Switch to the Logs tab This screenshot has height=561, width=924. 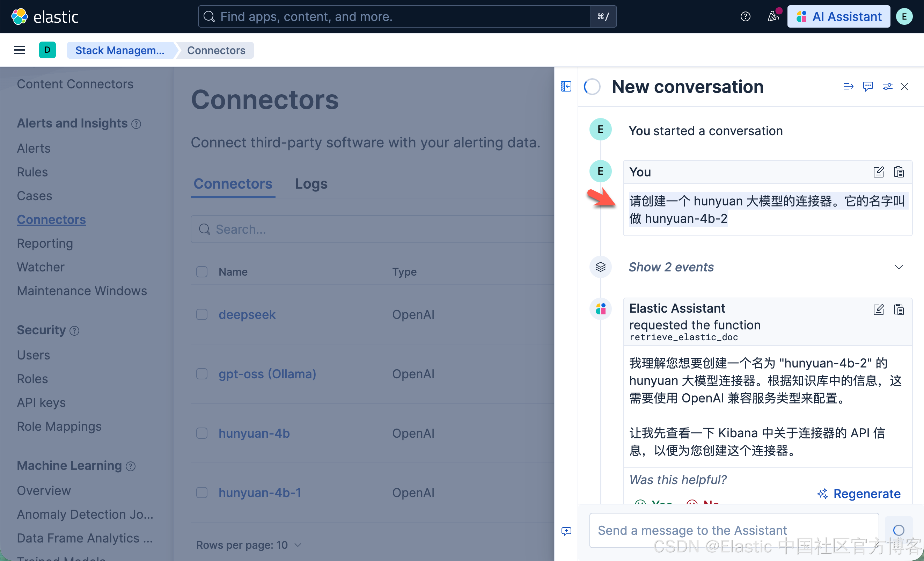click(311, 184)
